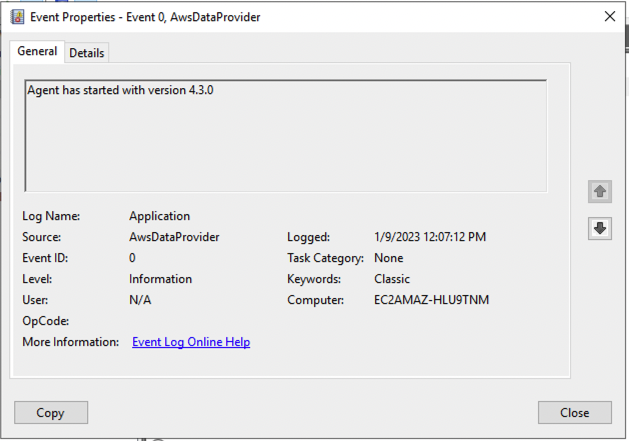The height and width of the screenshot is (441, 629).
Task: Close the dialog using the title bar X
Action: 610,16
